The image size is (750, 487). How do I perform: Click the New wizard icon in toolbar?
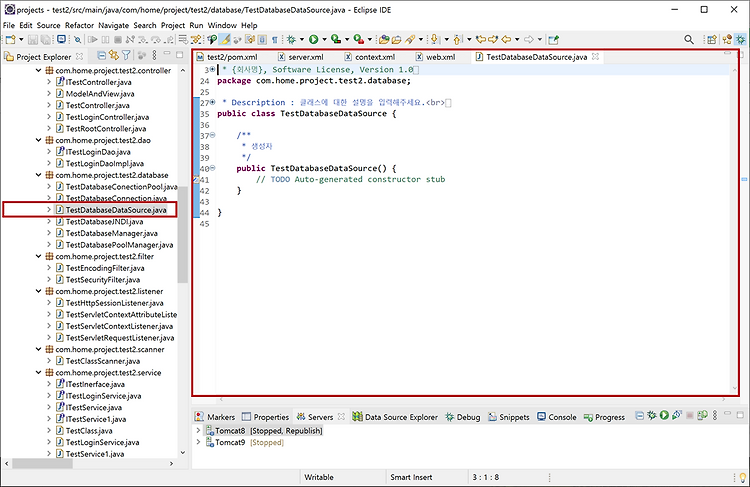click(x=11, y=40)
